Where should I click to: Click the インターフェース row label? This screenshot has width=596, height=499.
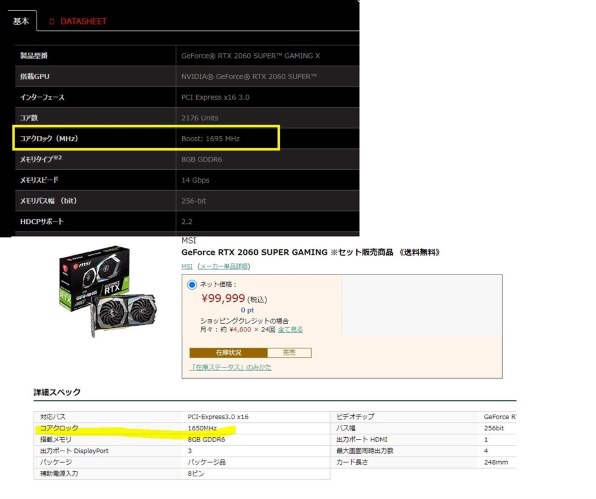tap(42, 97)
